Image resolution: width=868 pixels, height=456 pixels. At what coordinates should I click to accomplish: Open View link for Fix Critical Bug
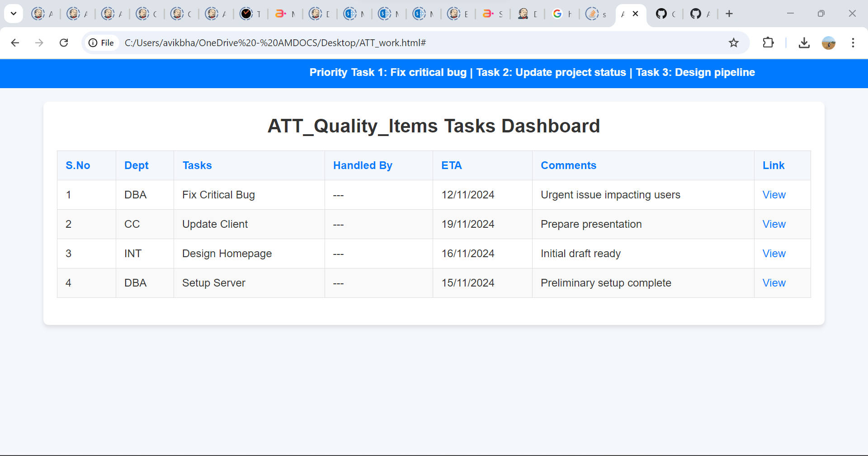[774, 195]
